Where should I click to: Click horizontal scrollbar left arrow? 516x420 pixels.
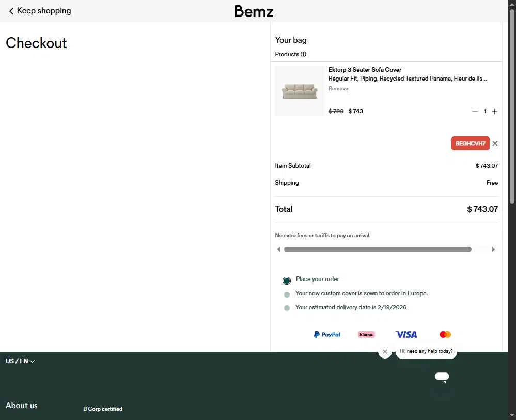279,249
